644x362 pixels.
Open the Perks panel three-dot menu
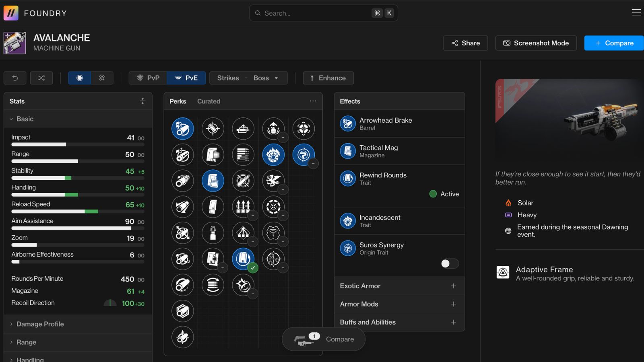pos(313,101)
